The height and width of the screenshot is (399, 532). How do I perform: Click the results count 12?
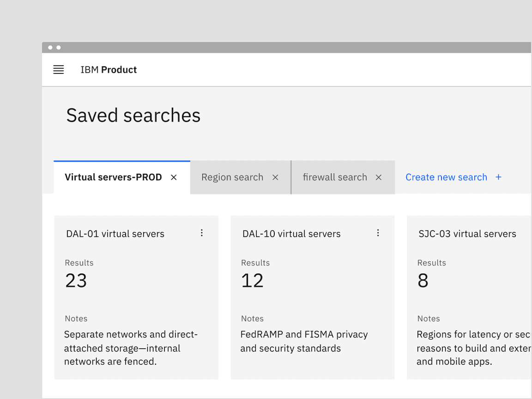pyautogui.click(x=252, y=281)
